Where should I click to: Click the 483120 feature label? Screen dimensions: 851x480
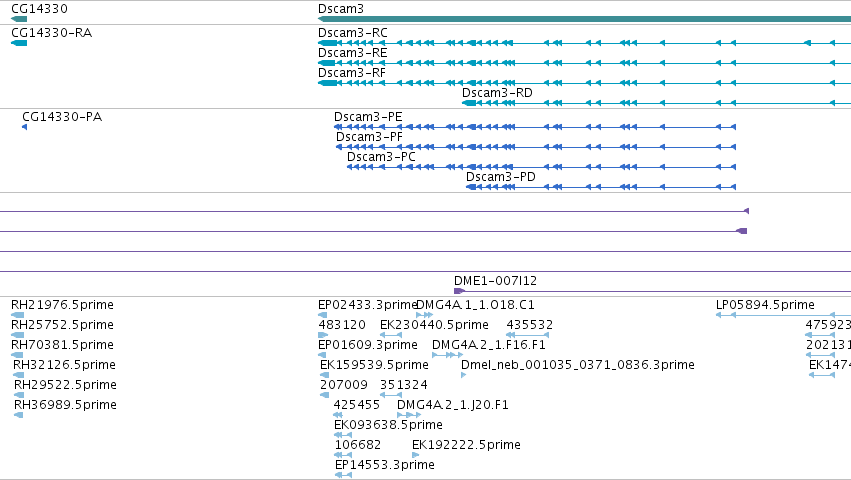(342, 325)
